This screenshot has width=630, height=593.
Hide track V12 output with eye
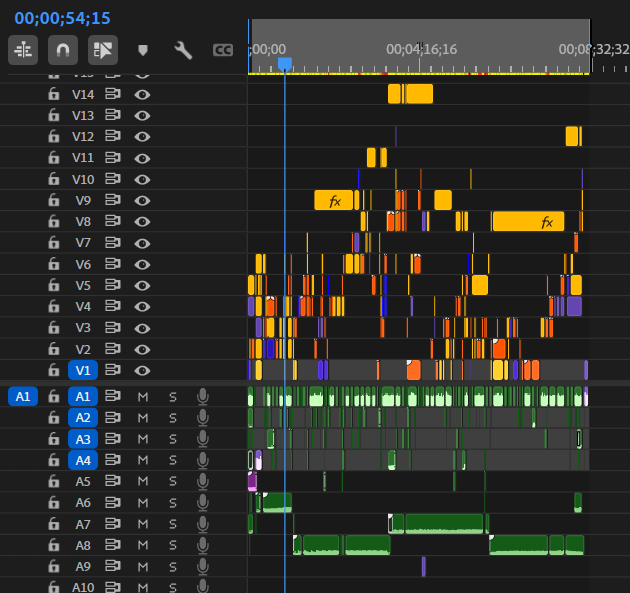coord(142,137)
